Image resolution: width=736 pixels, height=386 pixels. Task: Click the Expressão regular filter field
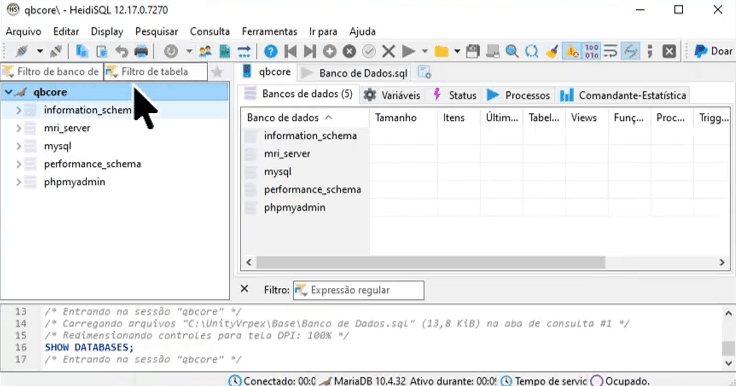tap(359, 290)
